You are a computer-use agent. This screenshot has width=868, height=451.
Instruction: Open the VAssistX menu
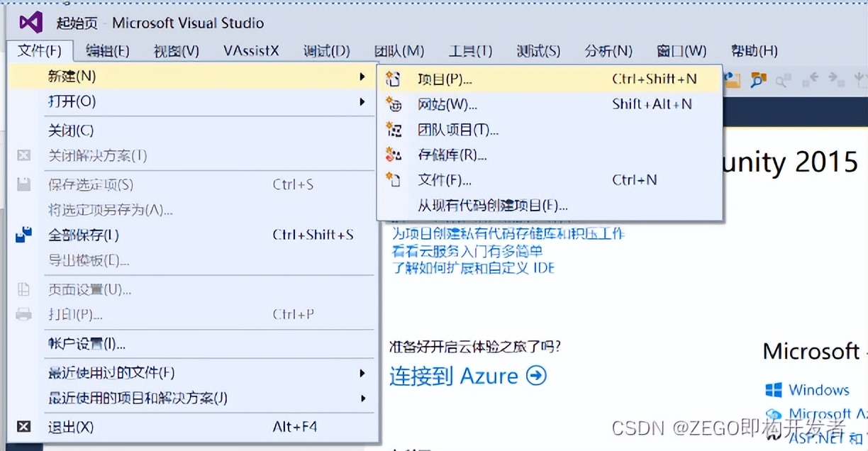252,51
